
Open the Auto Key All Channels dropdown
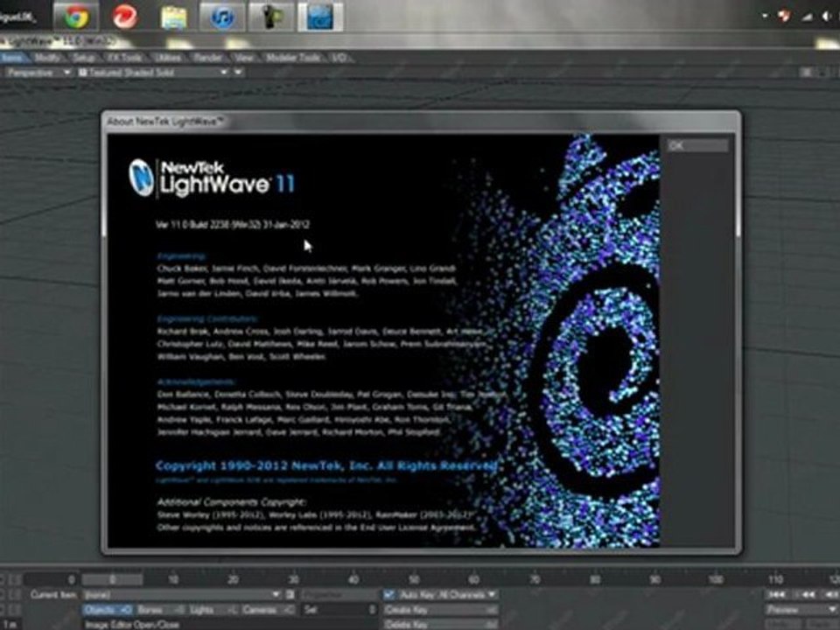click(447, 595)
